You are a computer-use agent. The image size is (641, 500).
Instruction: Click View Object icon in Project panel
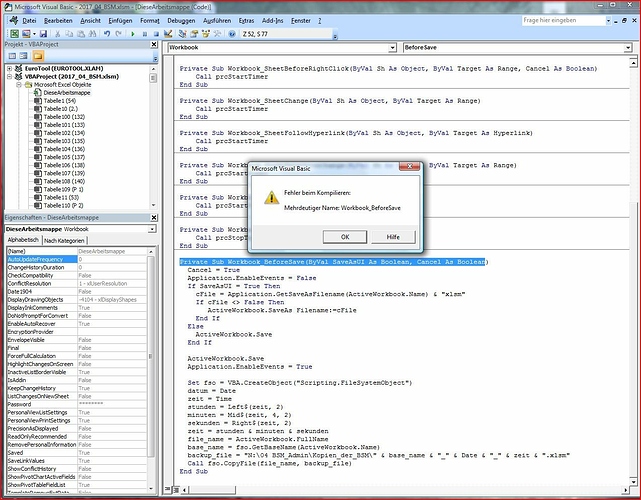(x=24, y=56)
